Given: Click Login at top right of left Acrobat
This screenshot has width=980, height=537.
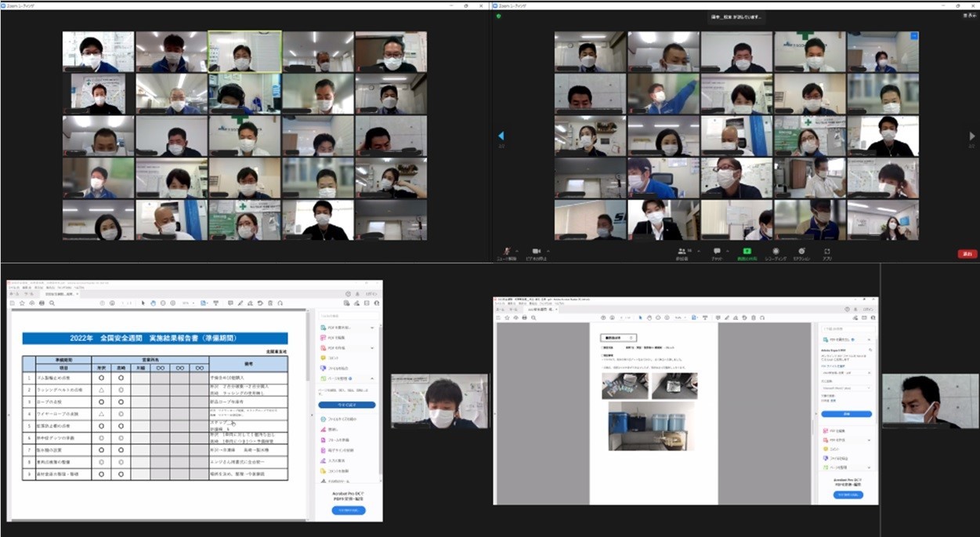Looking at the screenshot, I should (x=370, y=294).
